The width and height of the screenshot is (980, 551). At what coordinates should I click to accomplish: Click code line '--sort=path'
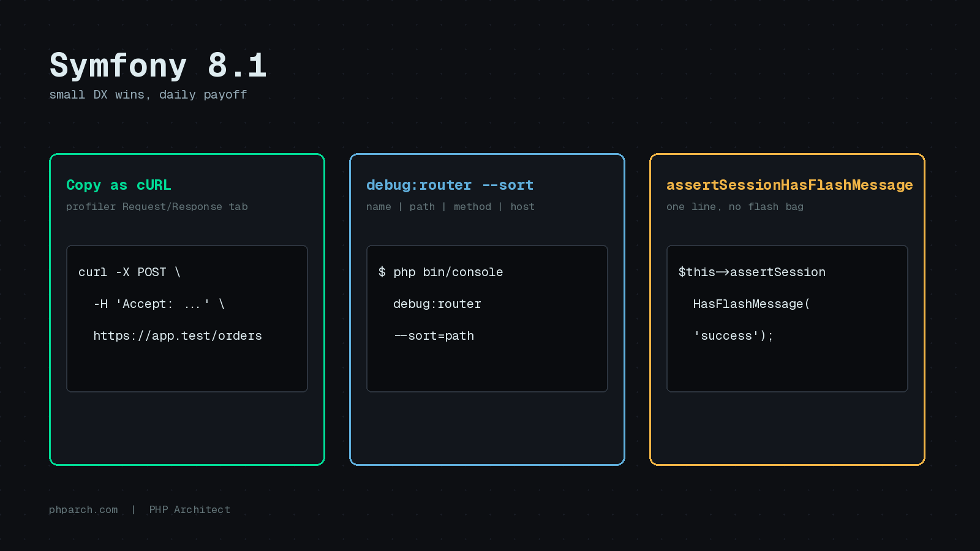point(434,335)
